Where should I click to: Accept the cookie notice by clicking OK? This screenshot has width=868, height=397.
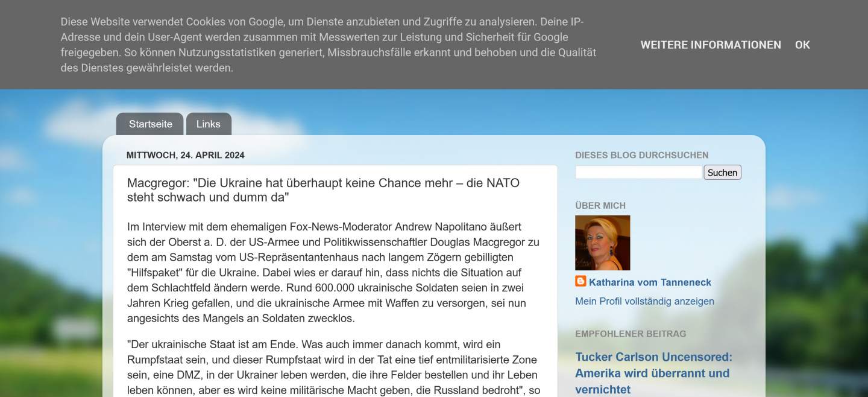click(802, 45)
